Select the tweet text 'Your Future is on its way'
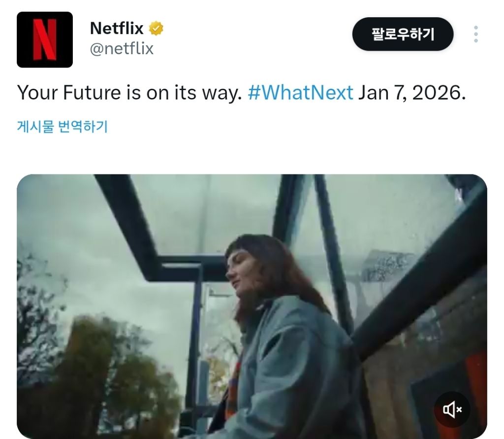 point(129,93)
